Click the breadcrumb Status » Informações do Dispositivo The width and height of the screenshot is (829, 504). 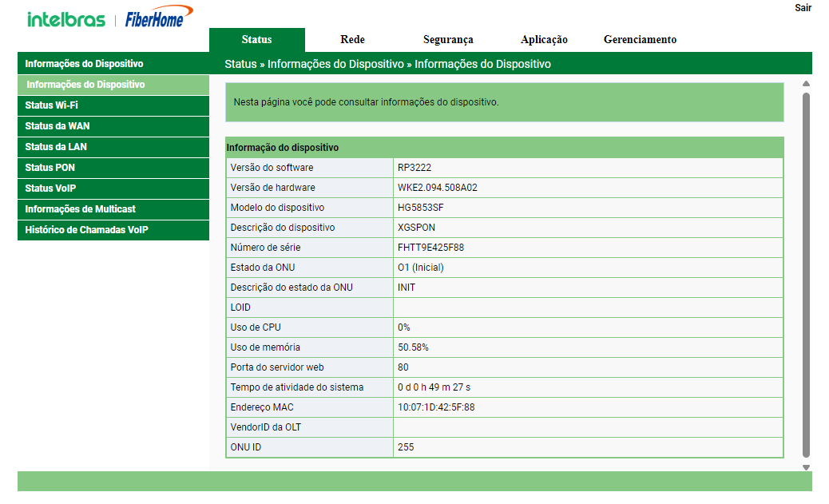click(x=387, y=64)
